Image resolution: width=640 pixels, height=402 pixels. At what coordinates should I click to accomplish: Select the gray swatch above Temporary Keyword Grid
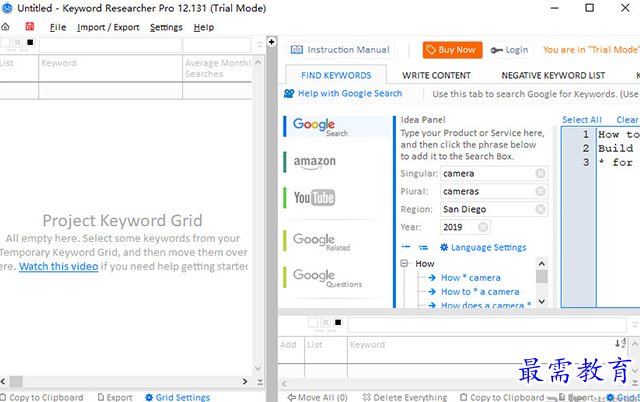[x=325, y=322]
